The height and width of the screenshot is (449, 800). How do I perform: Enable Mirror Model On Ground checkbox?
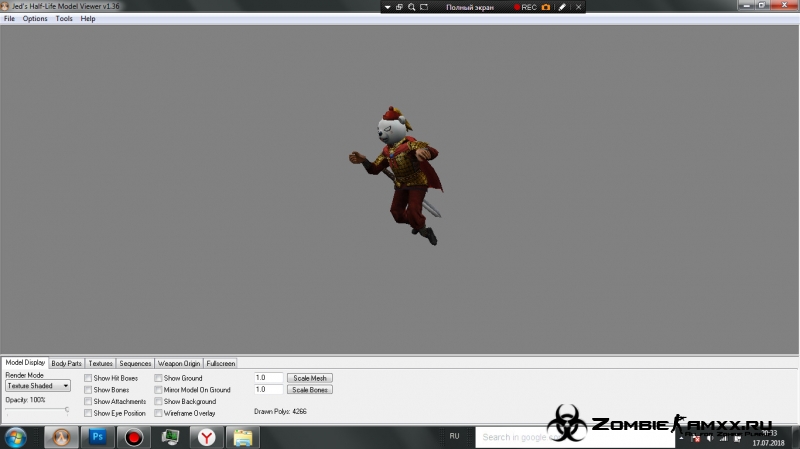[x=159, y=390]
